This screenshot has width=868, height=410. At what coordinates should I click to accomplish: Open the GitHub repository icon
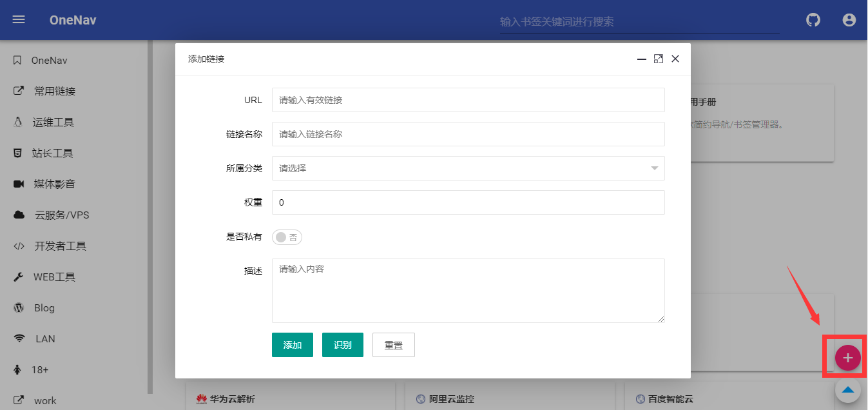click(813, 20)
